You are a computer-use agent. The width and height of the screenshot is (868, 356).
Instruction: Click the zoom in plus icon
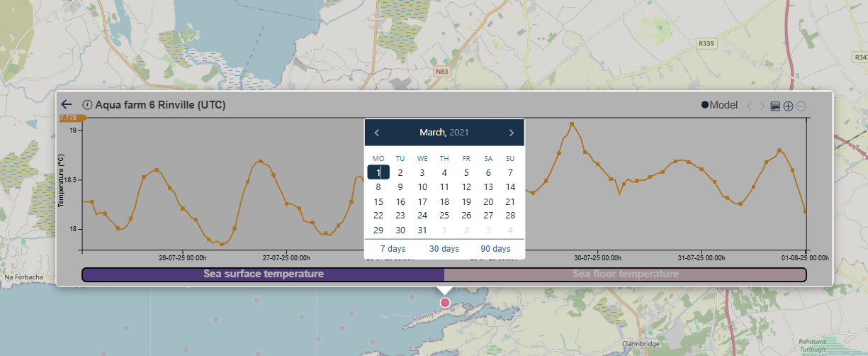pyautogui.click(x=788, y=106)
